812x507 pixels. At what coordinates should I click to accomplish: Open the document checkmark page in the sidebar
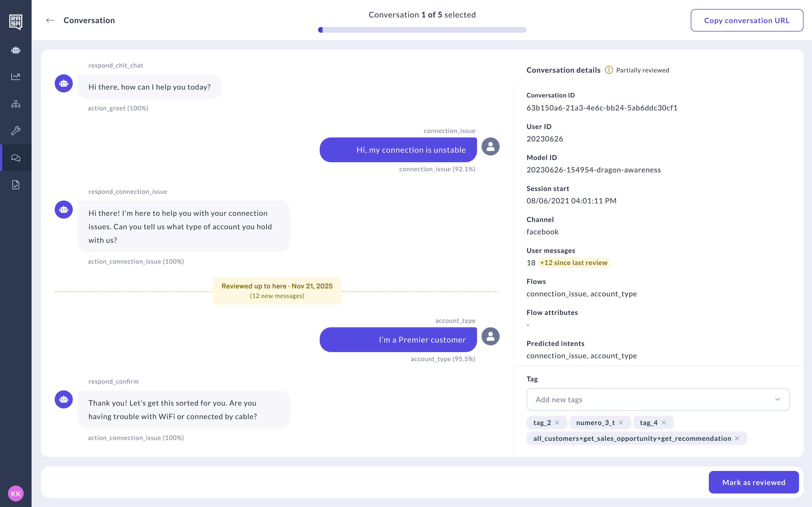click(x=16, y=185)
